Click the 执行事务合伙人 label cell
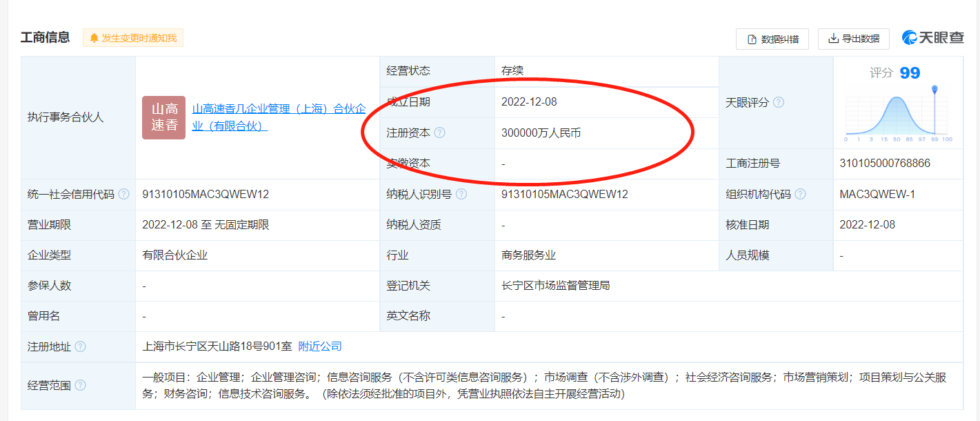The width and height of the screenshot is (980, 421). pyautogui.click(x=78, y=117)
